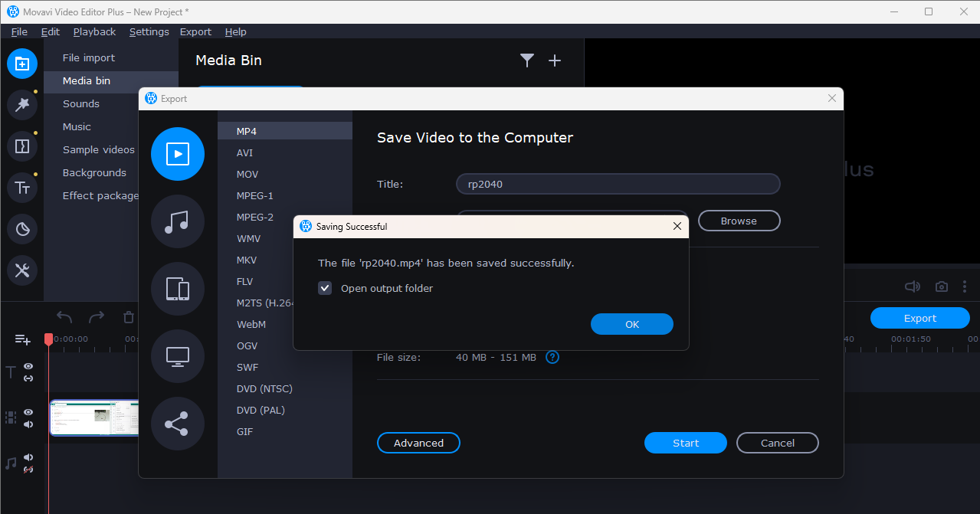This screenshot has height=514, width=980.
Task: Select the share upload export icon
Action: pyautogui.click(x=178, y=424)
